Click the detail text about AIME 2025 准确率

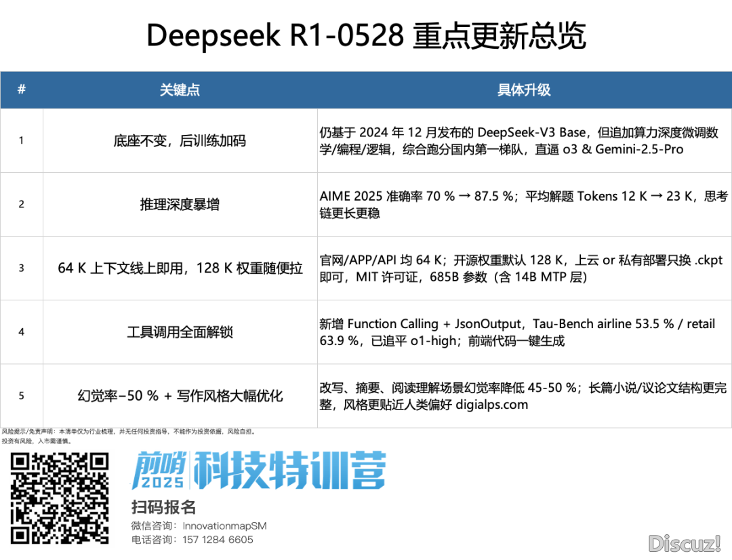click(523, 205)
